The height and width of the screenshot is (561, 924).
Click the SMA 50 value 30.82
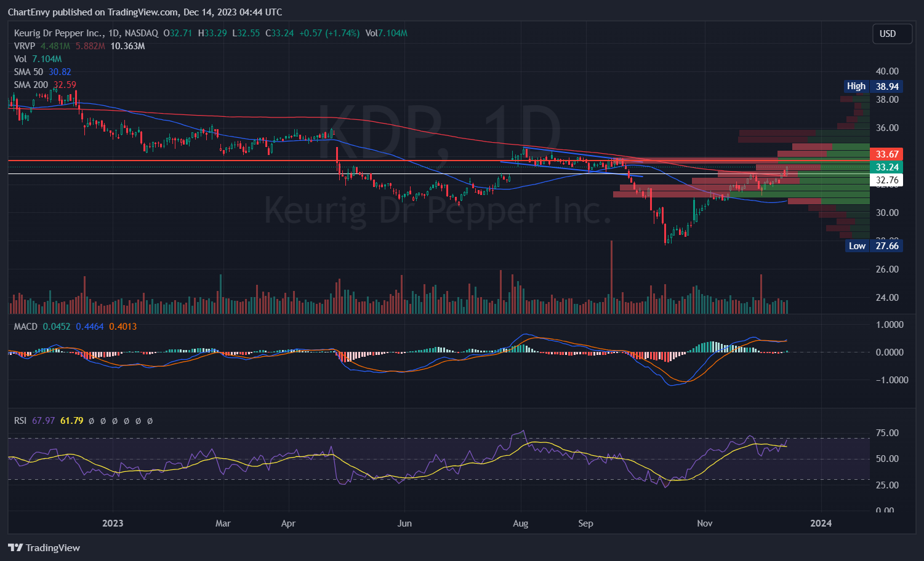[60, 72]
